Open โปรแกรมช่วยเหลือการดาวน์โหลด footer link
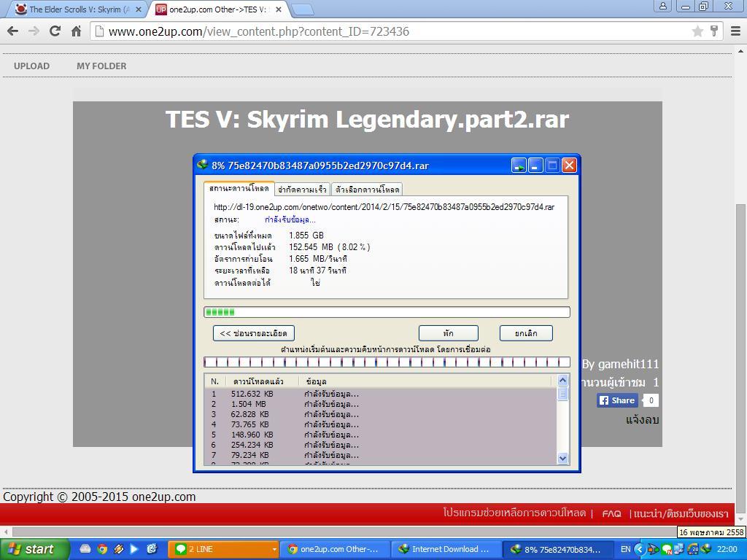 [x=514, y=513]
